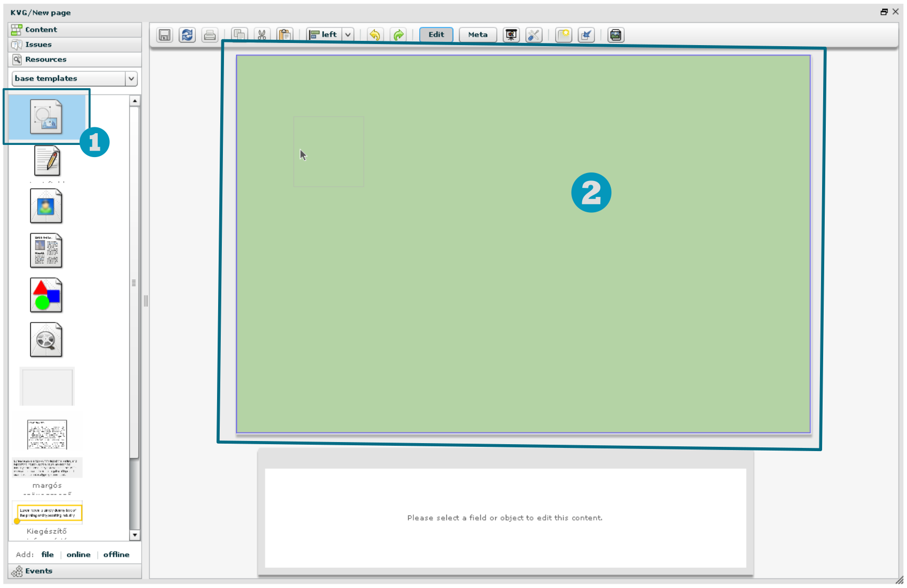Viewport: 907px width, 588px height.
Task: Click the template list scroll down arrow
Action: click(135, 535)
